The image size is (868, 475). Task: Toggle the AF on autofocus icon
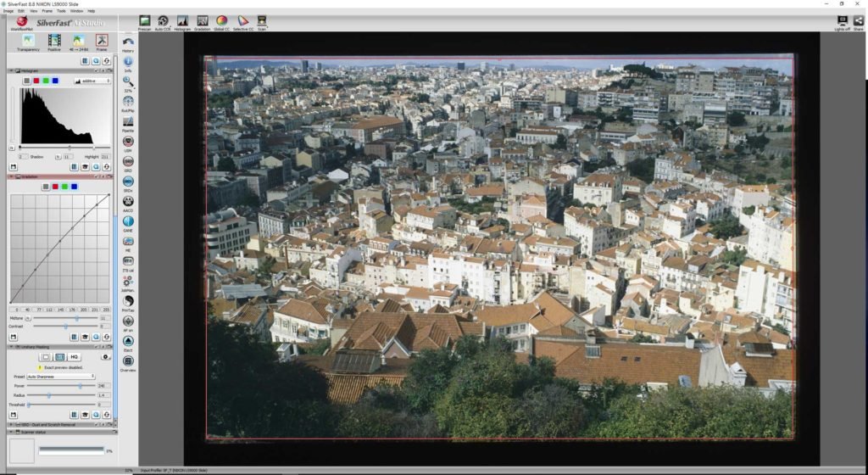128,321
